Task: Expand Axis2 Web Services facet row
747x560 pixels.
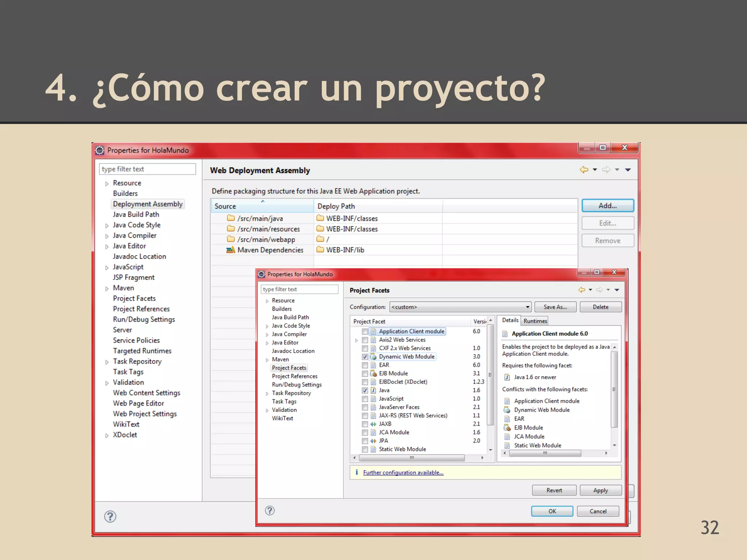Action: (x=356, y=340)
